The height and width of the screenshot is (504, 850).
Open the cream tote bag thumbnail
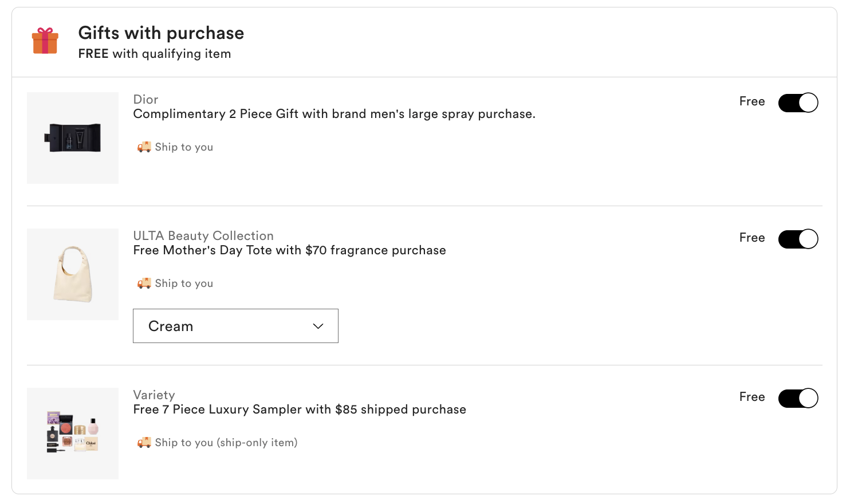(x=73, y=274)
